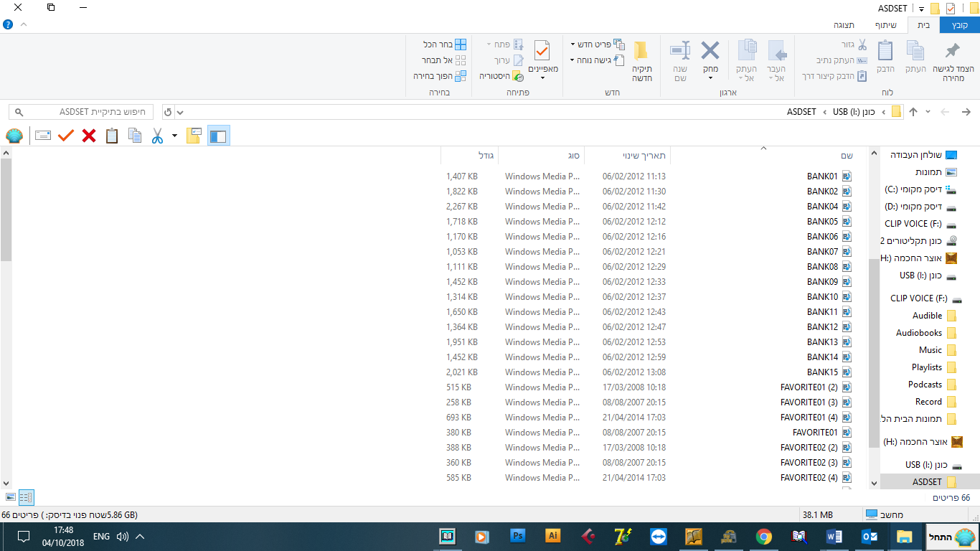Click the navigation pane scrollbar thumb
Image resolution: width=980 pixels, height=551 pixels.
[874, 352]
